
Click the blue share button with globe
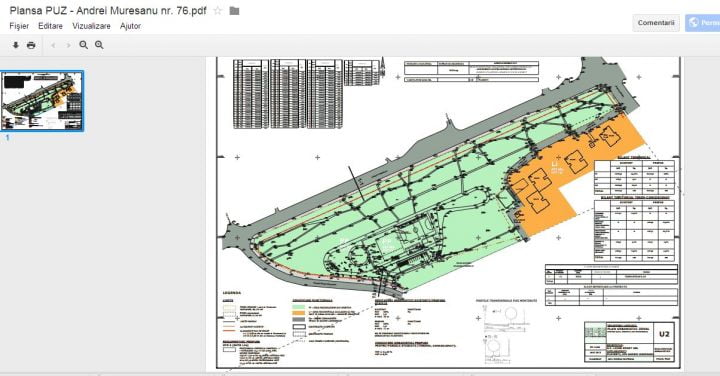pyautogui.click(x=703, y=22)
